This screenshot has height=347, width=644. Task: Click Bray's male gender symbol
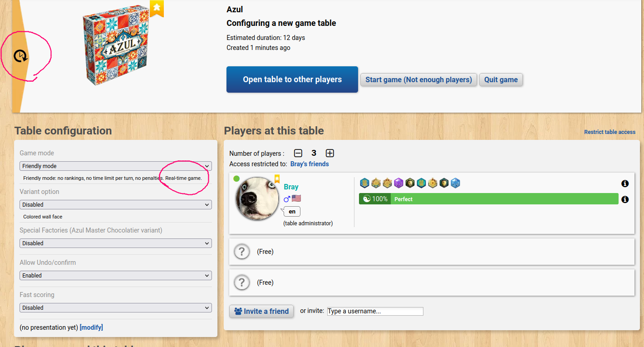click(287, 198)
